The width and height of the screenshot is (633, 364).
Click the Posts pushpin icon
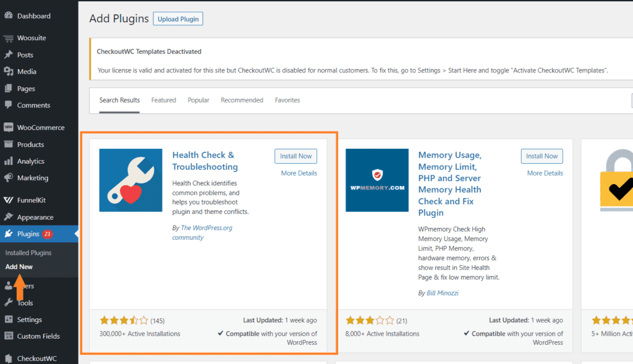click(9, 54)
